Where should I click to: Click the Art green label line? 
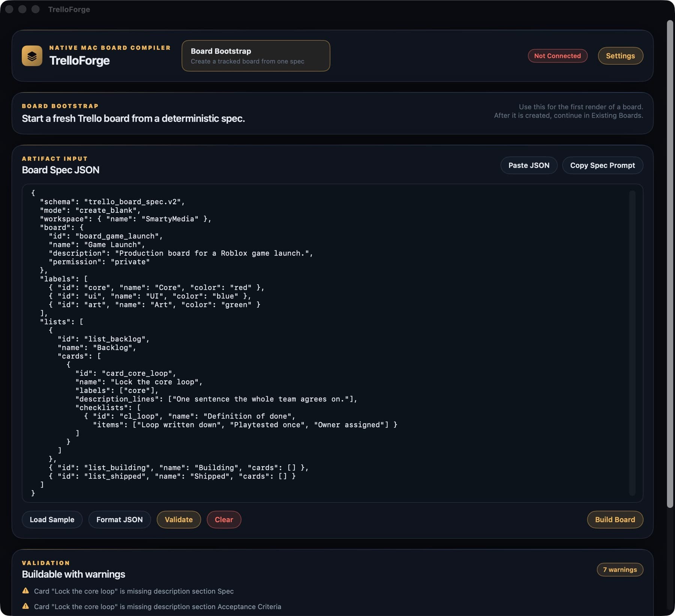(154, 305)
